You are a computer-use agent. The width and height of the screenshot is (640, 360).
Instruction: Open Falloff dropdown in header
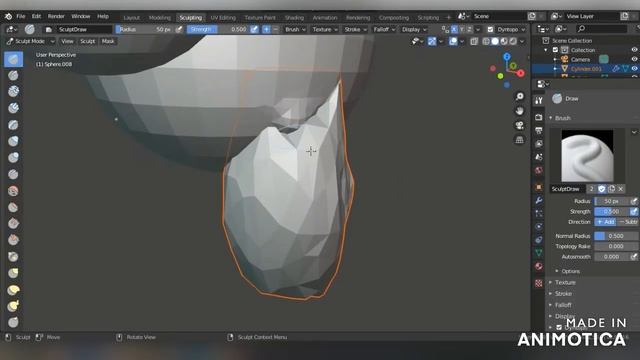coord(384,29)
